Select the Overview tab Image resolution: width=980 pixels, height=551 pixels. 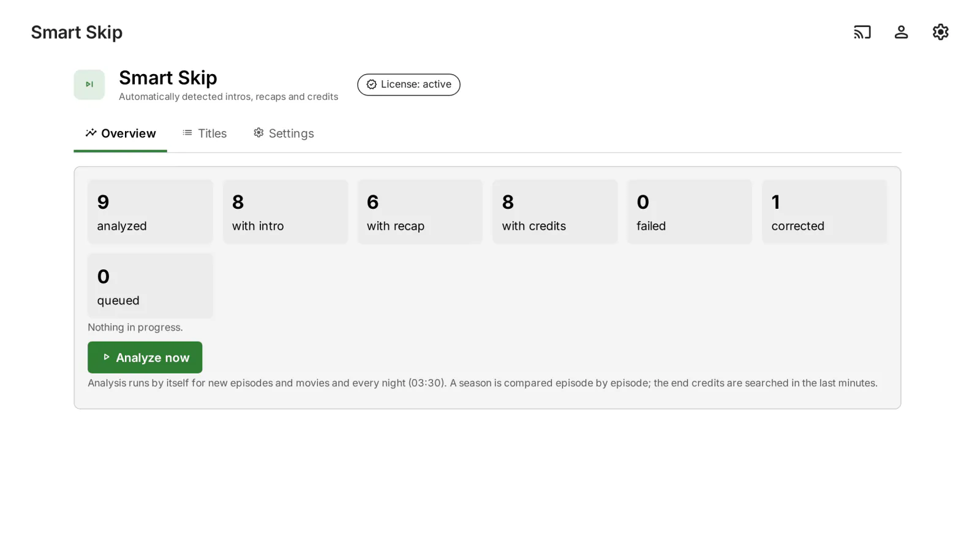tap(121, 133)
